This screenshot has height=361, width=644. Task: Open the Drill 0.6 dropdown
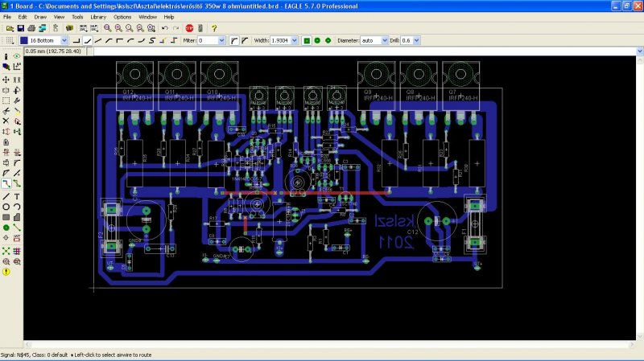pyautogui.click(x=416, y=40)
